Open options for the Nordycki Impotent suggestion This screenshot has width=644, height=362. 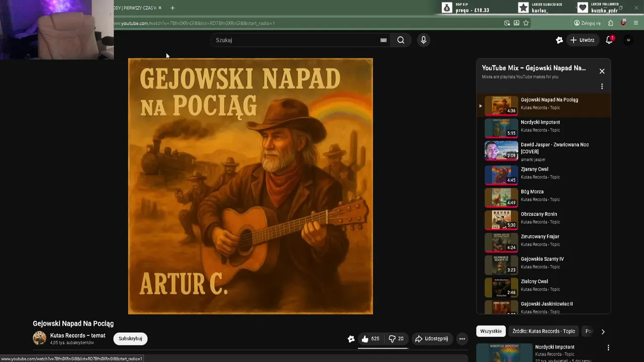(x=608, y=348)
